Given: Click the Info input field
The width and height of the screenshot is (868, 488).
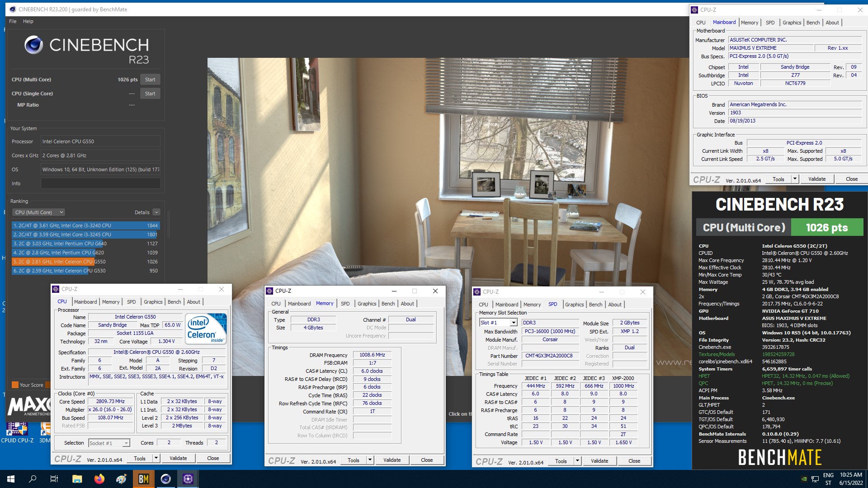Looking at the screenshot, I should pos(100,183).
